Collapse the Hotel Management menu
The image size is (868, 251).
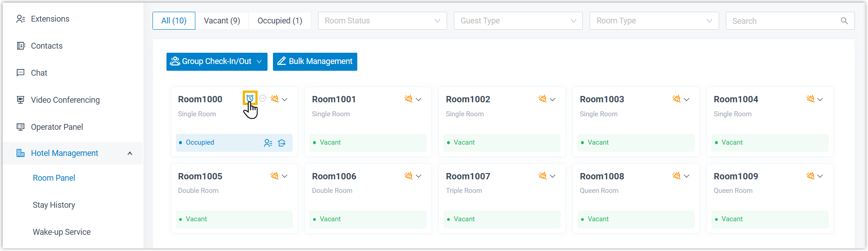point(130,153)
